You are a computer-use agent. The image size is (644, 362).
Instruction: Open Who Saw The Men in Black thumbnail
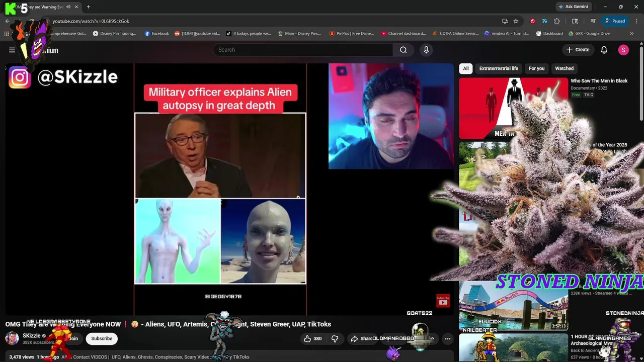pos(513,108)
